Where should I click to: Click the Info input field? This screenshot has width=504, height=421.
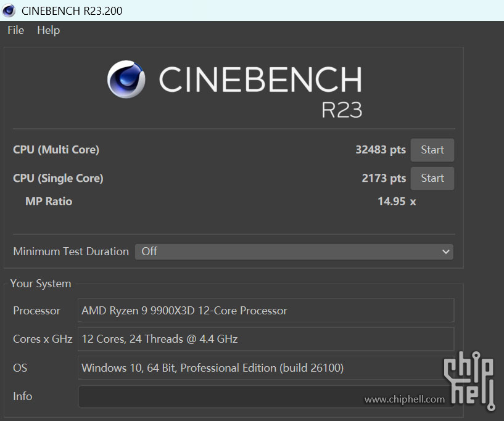coord(266,396)
